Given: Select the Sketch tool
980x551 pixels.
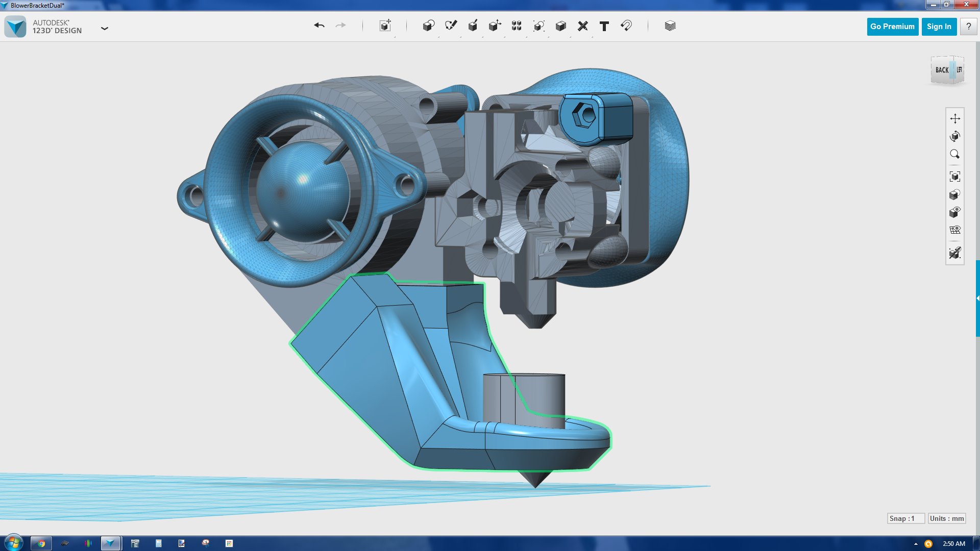Looking at the screenshot, I should tap(451, 26).
